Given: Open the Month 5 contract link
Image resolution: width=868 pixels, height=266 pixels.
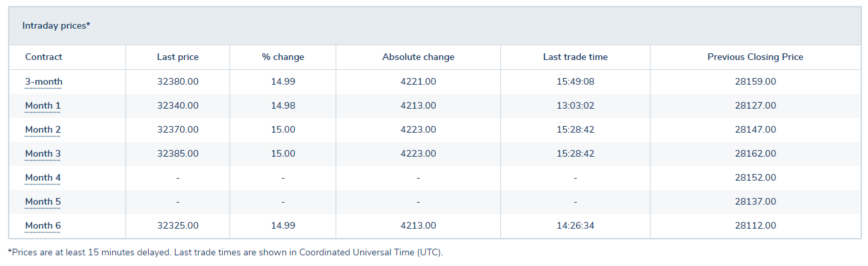Looking at the screenshot, I should [43, 201].
